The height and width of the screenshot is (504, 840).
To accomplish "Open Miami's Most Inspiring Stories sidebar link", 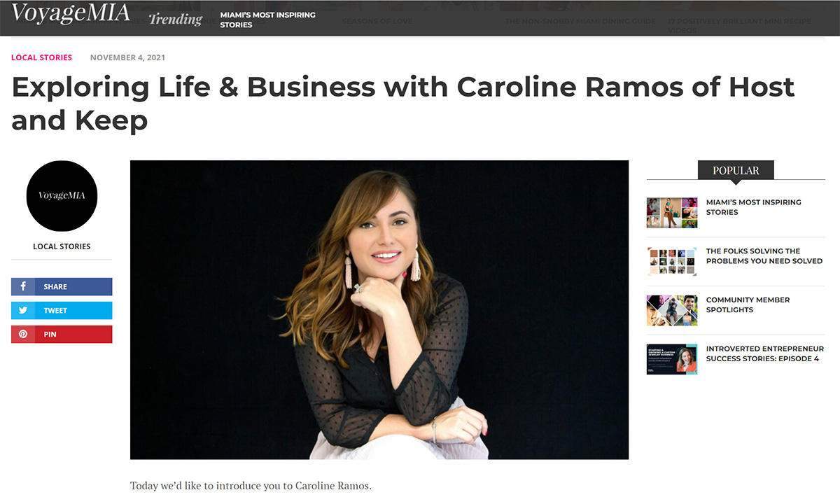I will pyautogui.click(x=753, y=207).
